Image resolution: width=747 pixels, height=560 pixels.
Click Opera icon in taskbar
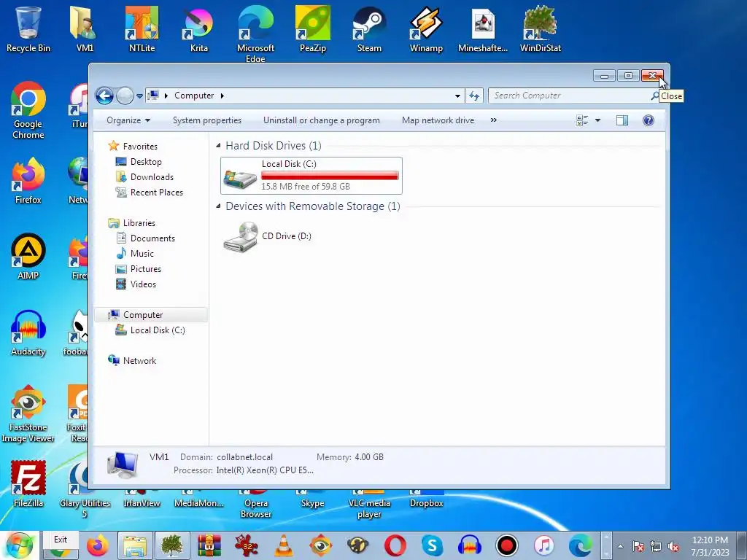[395, 545]
